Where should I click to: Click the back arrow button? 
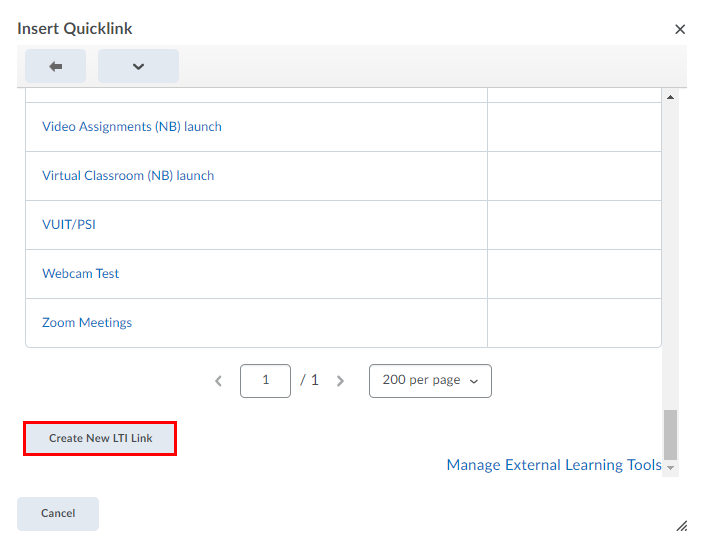click(x=56, y=66)
